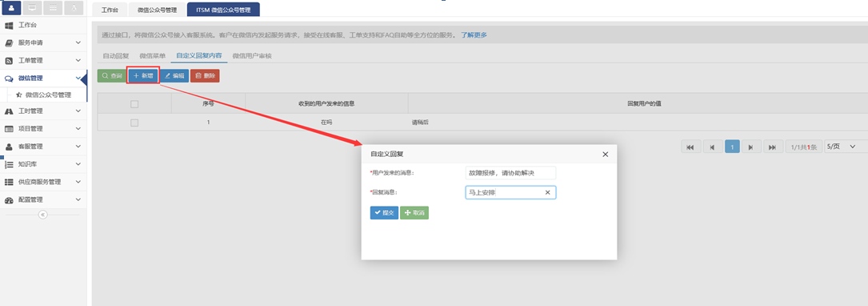Clear the 回复消息 field with X icon
Screen dimensions: 868x306
click(547, 192)
